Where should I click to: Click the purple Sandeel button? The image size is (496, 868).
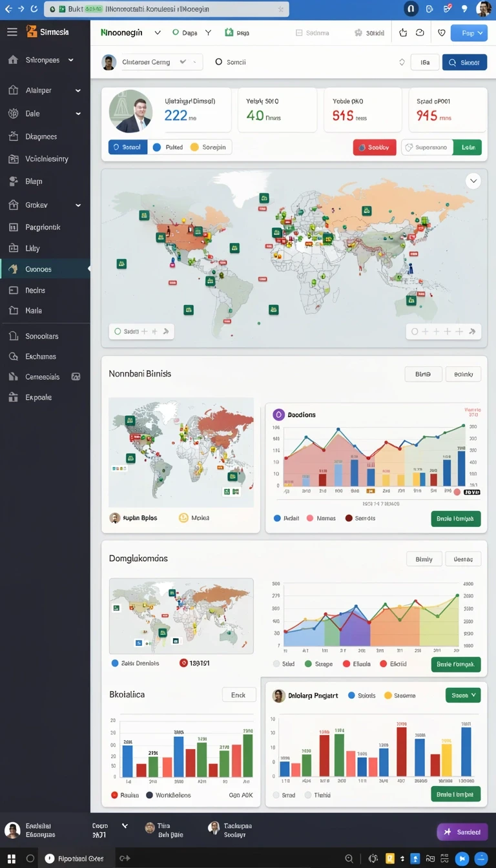coord(462,832)
